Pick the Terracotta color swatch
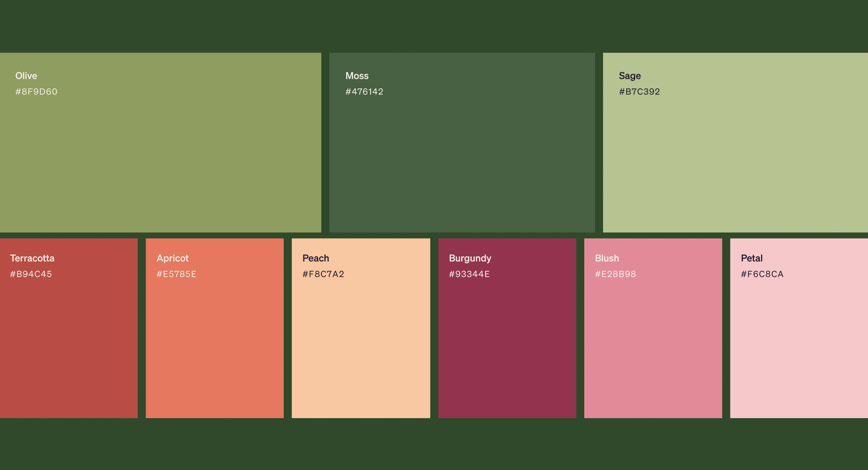This screenshot has height=470, width=868. coord(69,328)
